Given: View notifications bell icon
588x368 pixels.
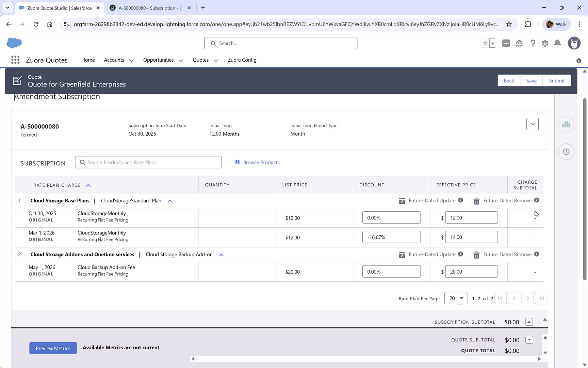Looking at the screenshot, I should point(557,43).
